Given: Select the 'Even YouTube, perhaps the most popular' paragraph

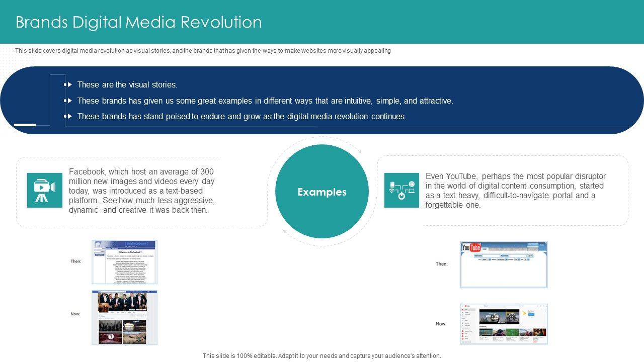Looking at the screenshot, I should (x=516, y=191).
